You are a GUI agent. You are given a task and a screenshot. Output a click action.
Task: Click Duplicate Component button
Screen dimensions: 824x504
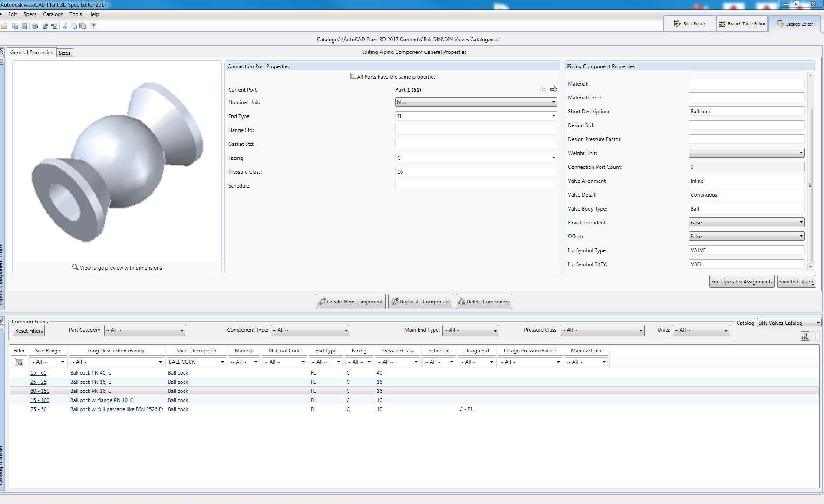point(421,302)
